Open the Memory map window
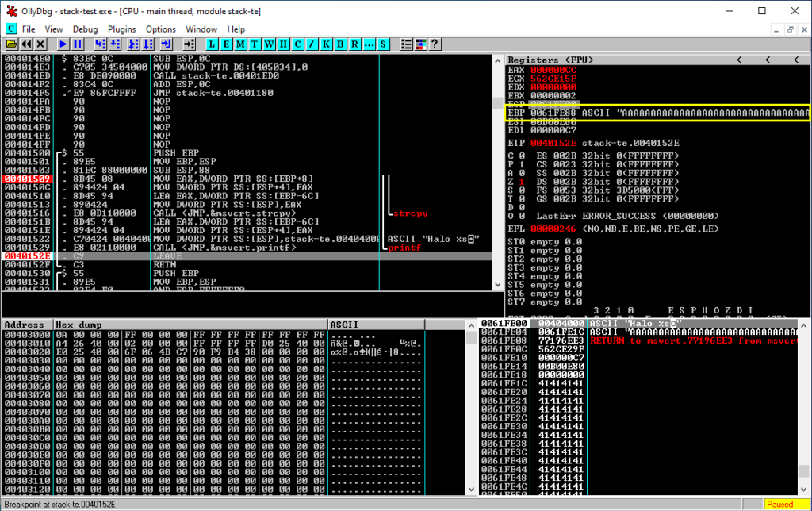 tap(239, 44)
